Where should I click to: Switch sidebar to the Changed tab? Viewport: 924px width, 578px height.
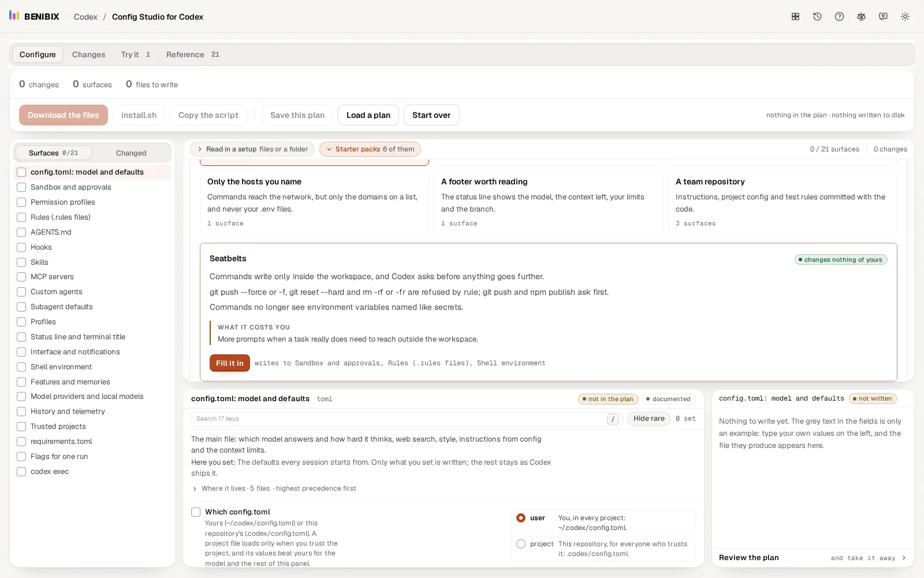tap(131, 153)
